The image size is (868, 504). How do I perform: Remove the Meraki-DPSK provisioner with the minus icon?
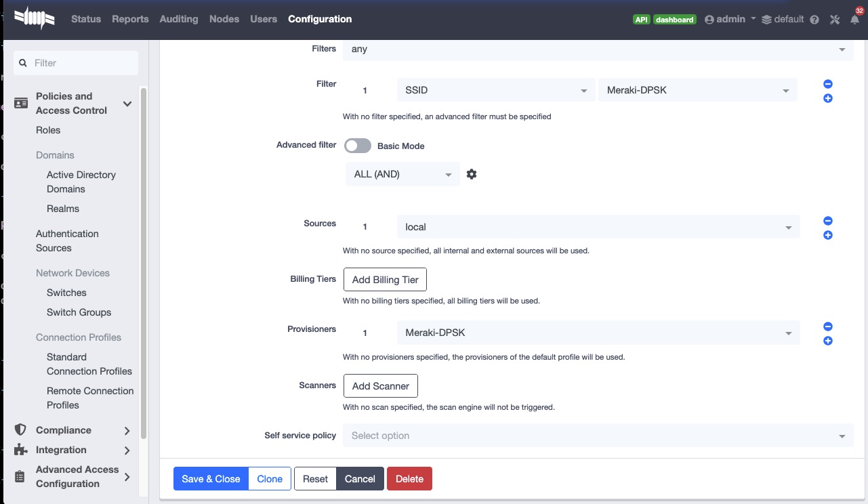point(827,327)
